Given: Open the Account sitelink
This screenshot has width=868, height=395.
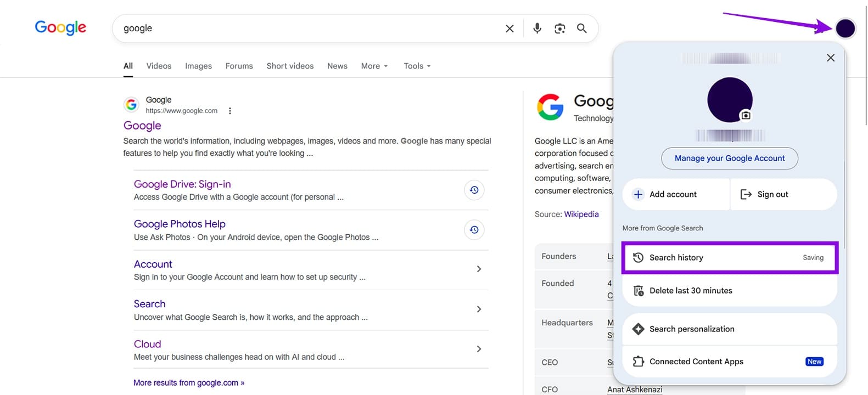Looking at the screenshot, I should point(153,264).
